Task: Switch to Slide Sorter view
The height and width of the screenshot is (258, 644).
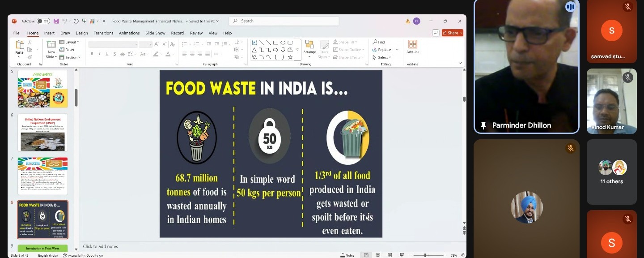Action: (378, 255)
